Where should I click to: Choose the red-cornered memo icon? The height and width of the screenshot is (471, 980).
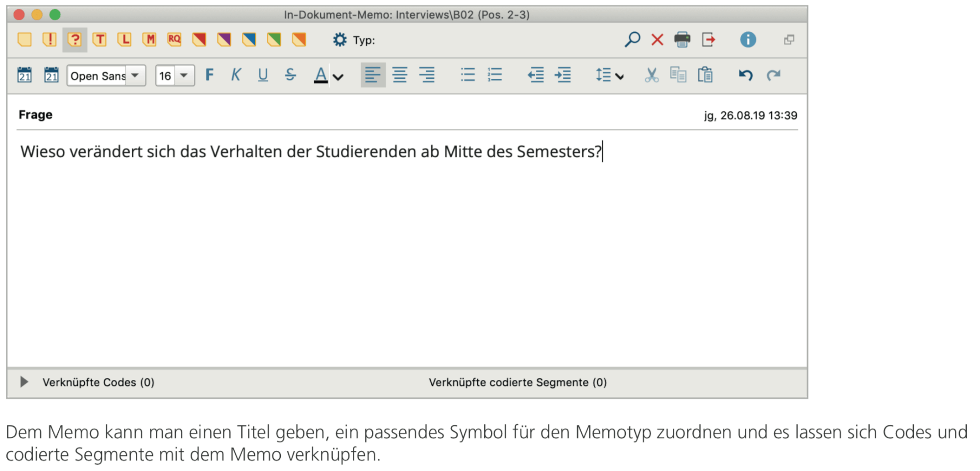tap(199, 40)
